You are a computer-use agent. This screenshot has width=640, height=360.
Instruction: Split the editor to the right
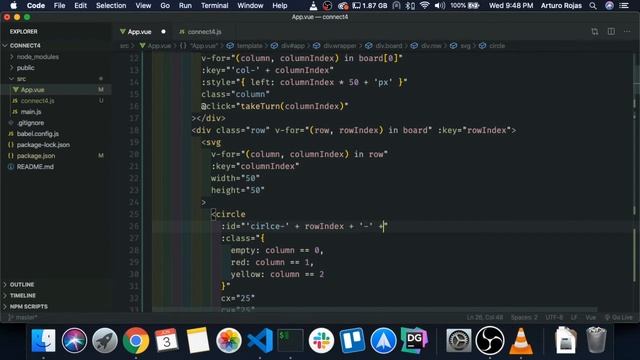(611, 31)
